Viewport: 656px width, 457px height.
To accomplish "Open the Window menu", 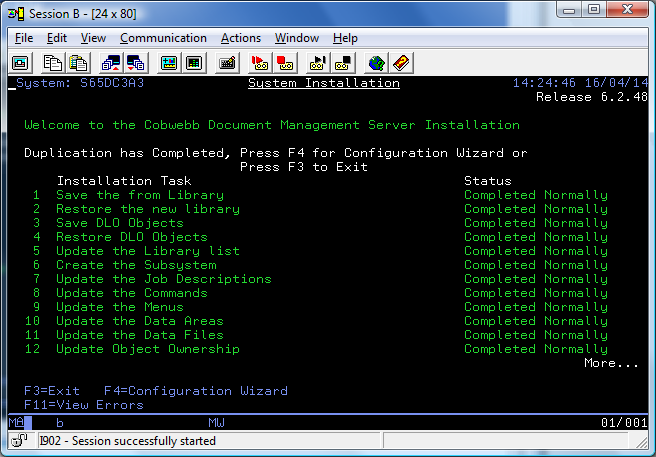I will tap(297, 38).
